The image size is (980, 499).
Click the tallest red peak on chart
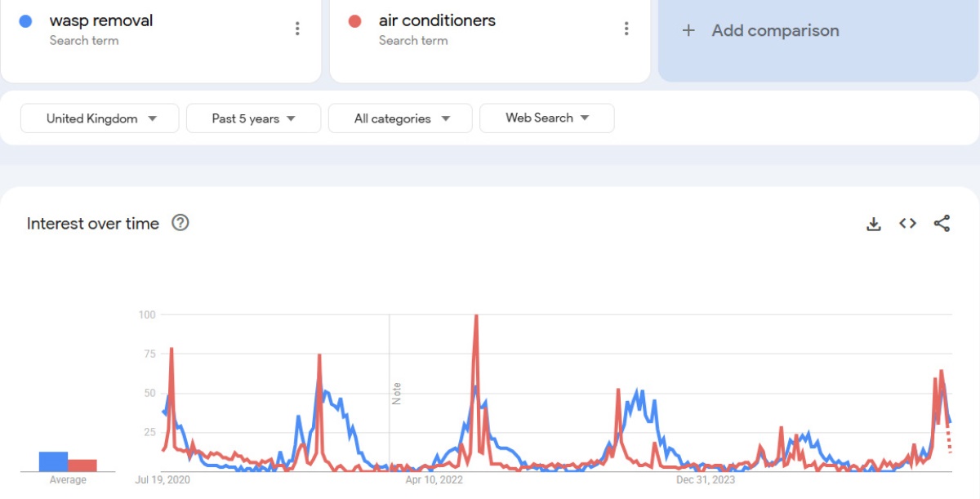(x=476, y=318)
